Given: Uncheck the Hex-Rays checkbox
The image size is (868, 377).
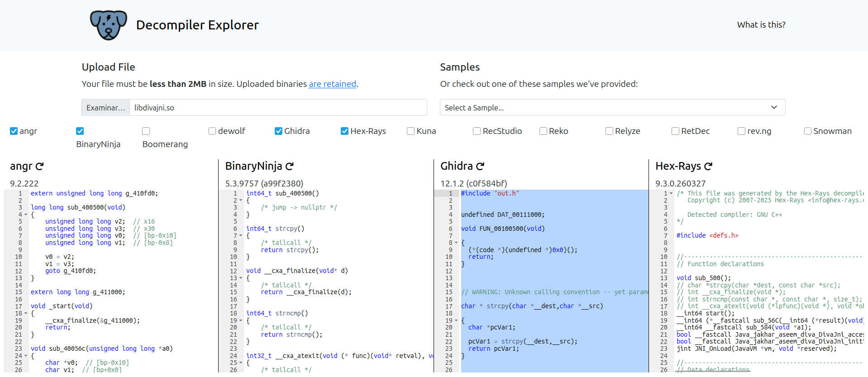Looking at the screenshot, I should [x=344, y=131].
